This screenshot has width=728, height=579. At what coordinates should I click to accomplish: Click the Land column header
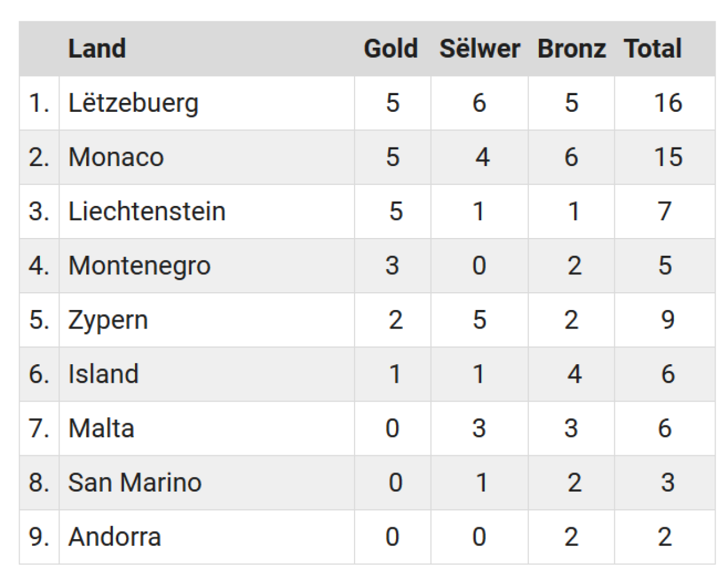97,49
